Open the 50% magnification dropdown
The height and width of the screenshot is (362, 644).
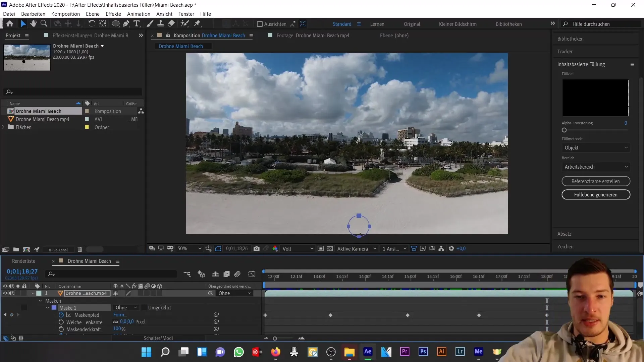tap(189, 249)
